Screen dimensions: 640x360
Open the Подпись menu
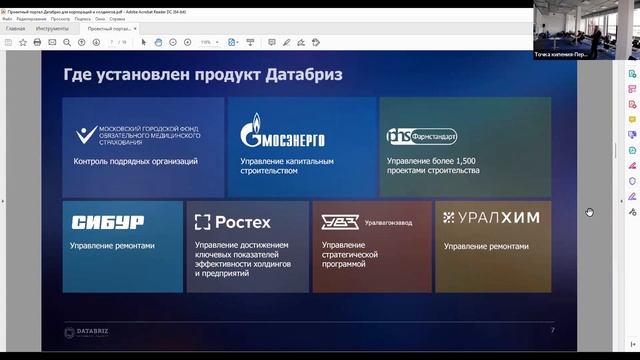point(82,19)
